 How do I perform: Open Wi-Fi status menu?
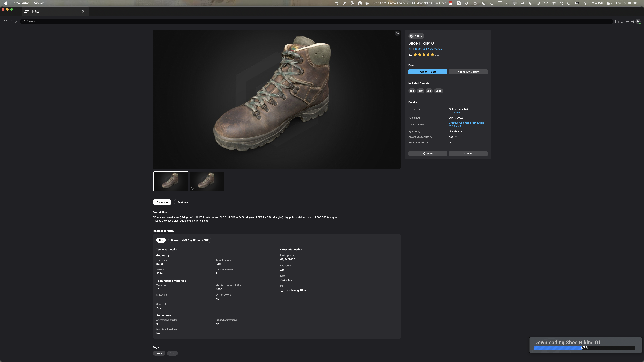546,3
